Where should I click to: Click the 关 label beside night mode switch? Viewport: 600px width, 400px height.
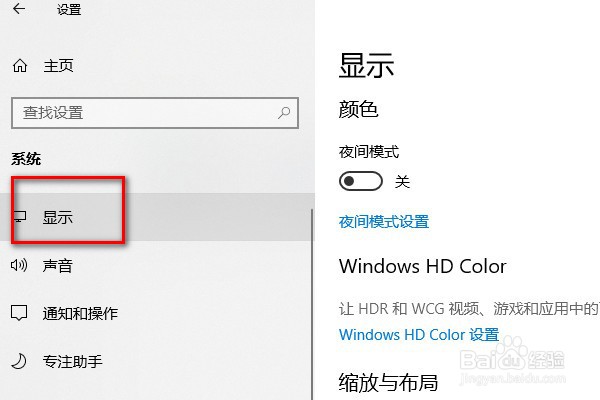click(x=402, y=181)
